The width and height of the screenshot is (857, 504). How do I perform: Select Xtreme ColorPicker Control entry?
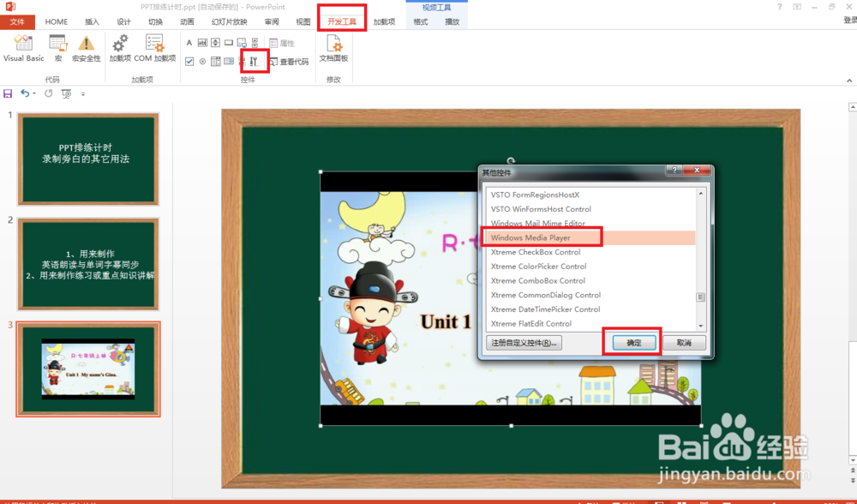tap(590, 267)
